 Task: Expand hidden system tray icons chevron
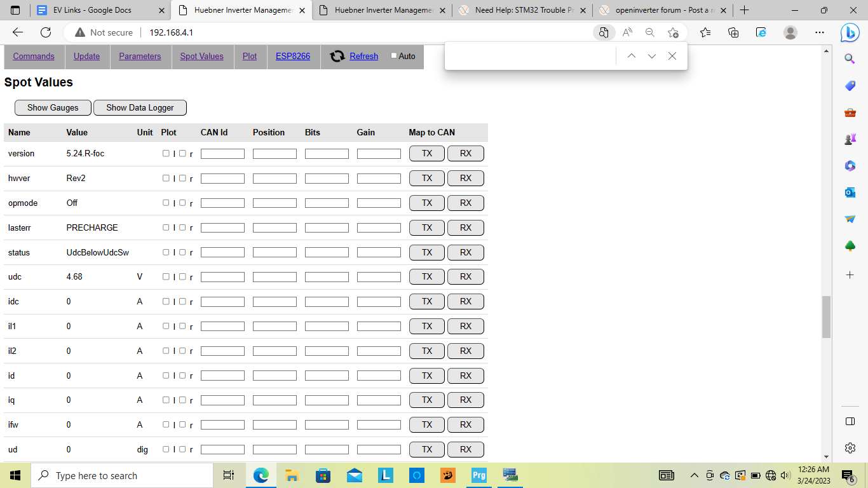pyautogui.click(x=694, y=475)
